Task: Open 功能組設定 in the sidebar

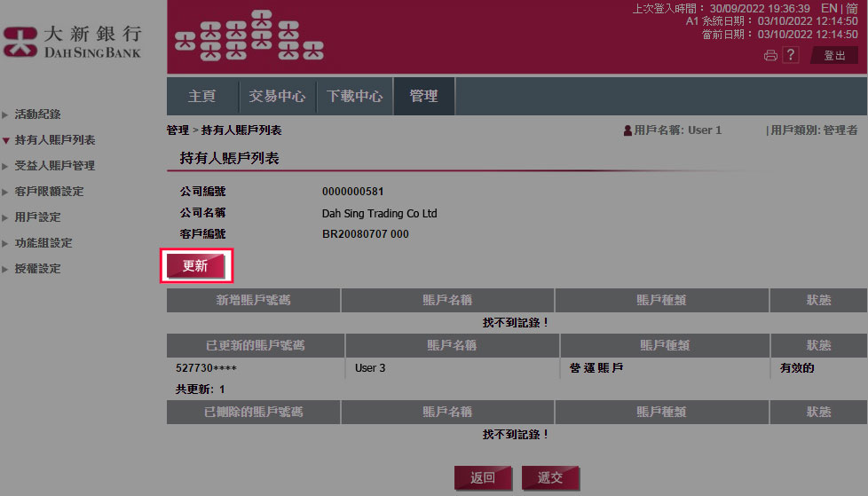Action: point(43,243)
